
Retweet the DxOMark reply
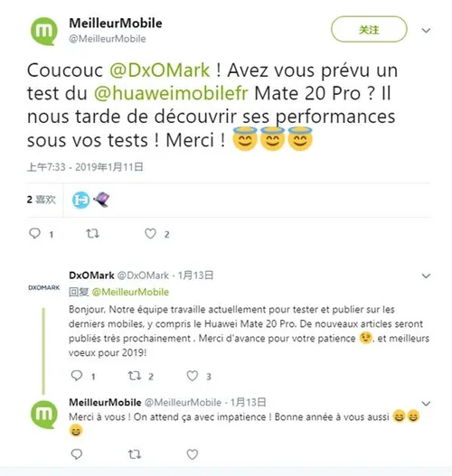click(135, 376)
